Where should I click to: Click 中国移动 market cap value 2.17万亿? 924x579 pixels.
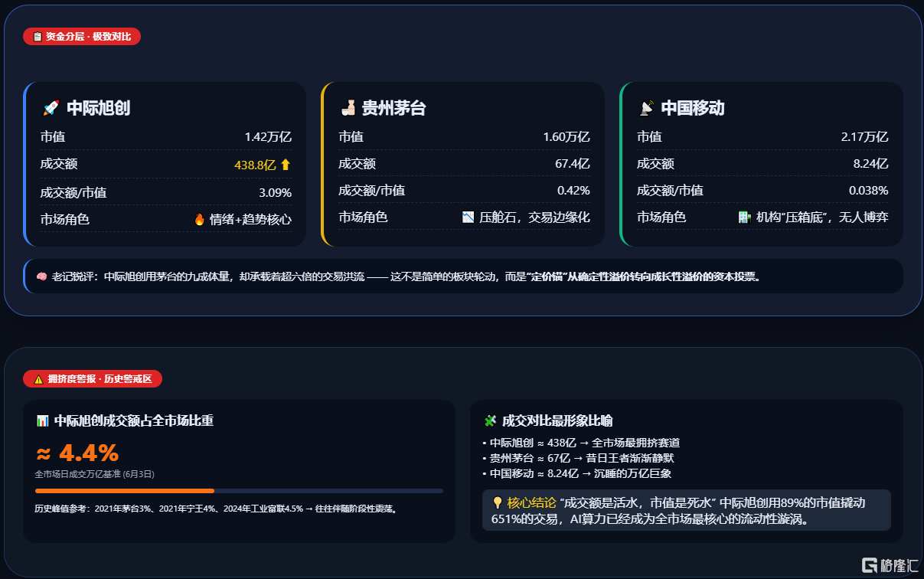coord(864,137)
